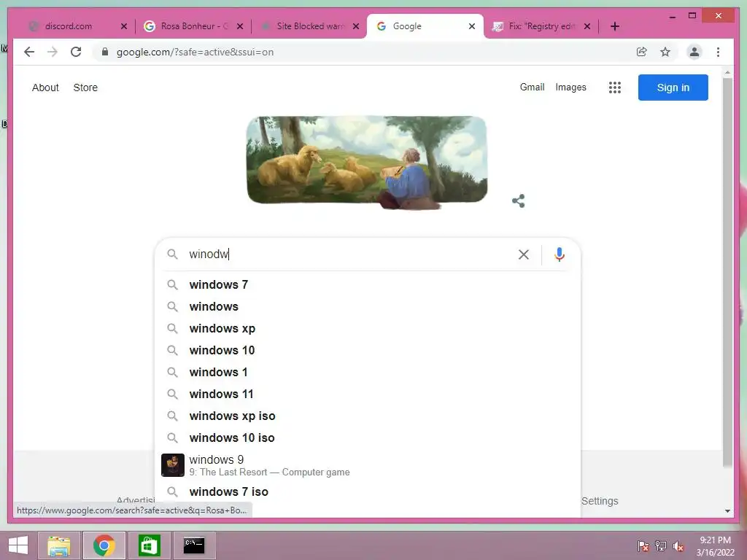Go back using the browser back arrow
The height and width of the screenshot is (560, 747).
pyautogui.click(x=29, y=52)
